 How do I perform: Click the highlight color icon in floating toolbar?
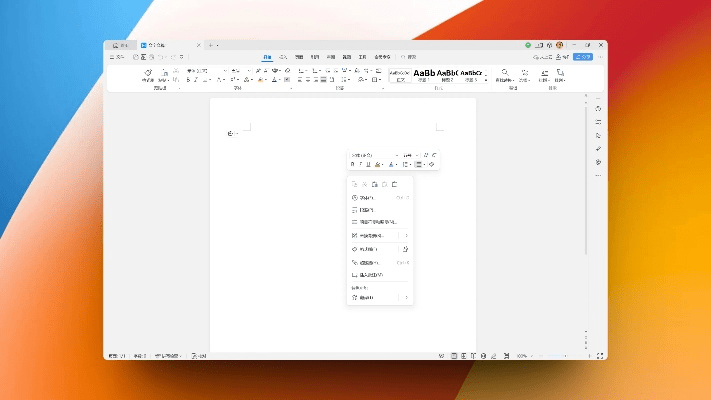click(x=379, y=164)
